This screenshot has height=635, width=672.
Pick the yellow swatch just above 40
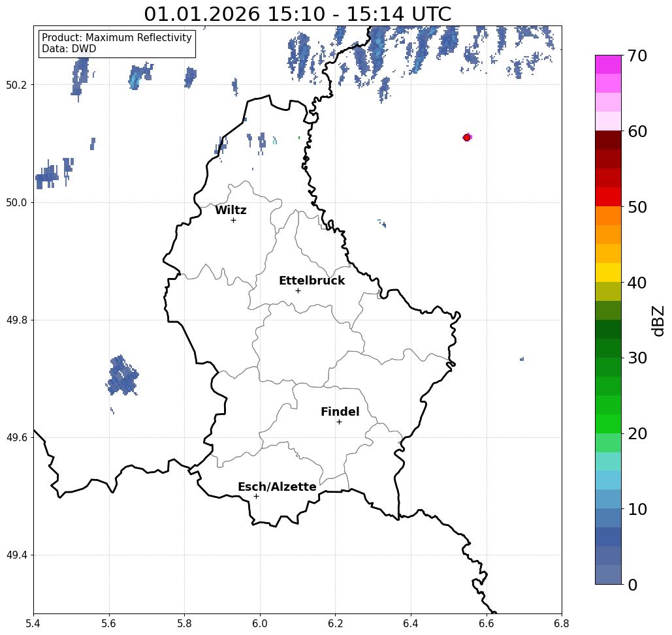608,272
